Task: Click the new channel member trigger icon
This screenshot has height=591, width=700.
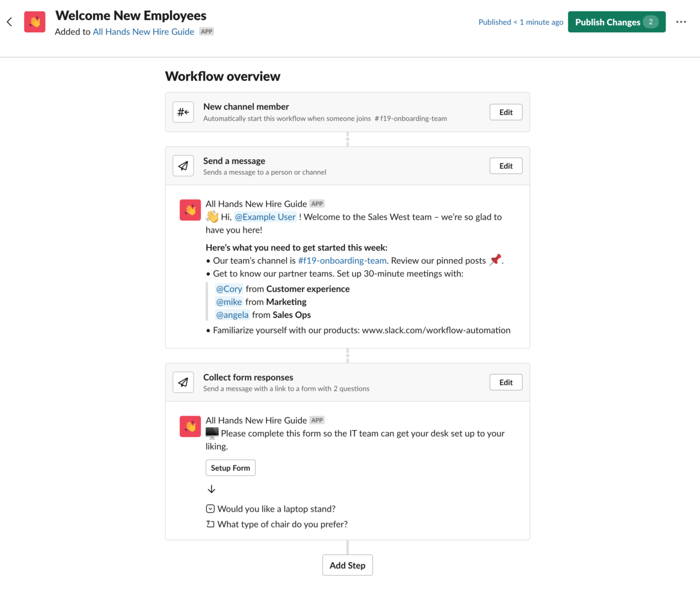Action: tap(183, 112)
